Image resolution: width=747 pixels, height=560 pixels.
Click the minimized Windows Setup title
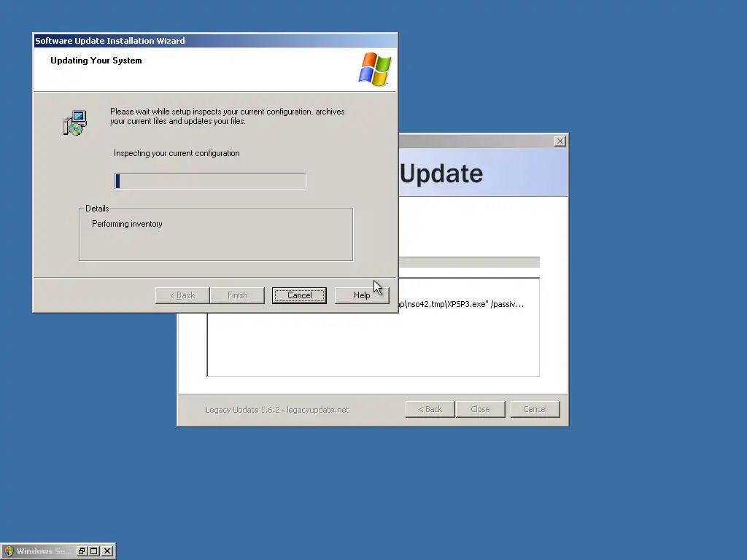point(44,551)
